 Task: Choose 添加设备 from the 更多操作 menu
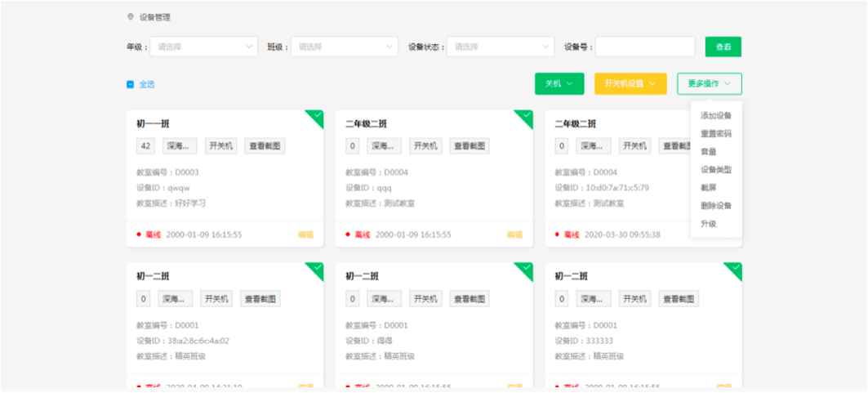716,116
